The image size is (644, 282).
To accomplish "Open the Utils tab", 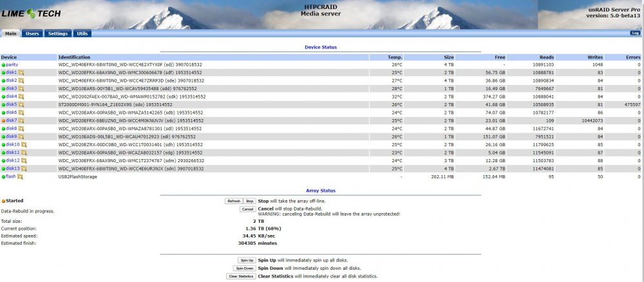I will pos(82,33).
